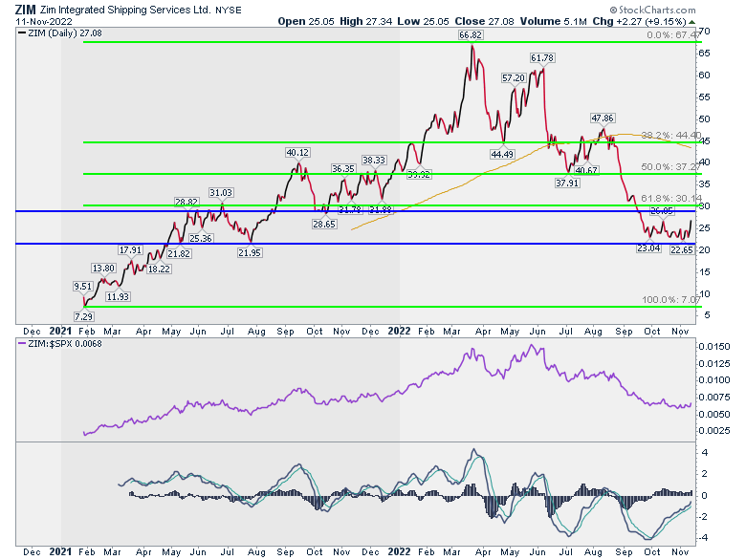The image size is (746, 560).
Task: Click the 0.0025 tick on the ratio axis
Action: pos(714,430)
